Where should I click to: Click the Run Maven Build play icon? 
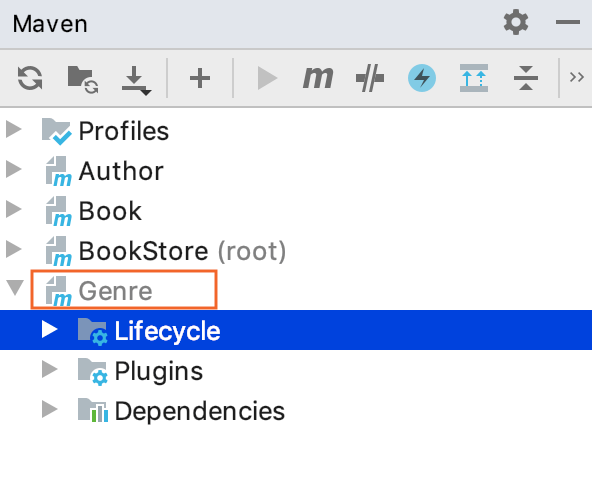coord(267,78)
